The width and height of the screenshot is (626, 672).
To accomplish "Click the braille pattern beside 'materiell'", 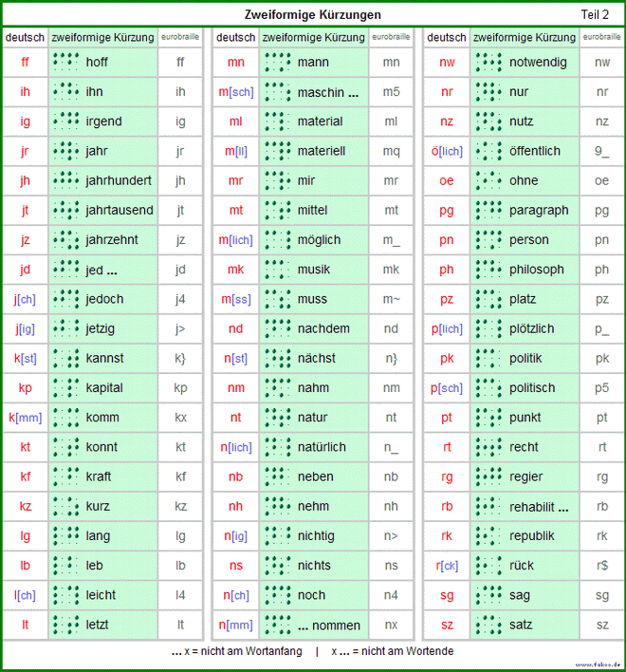I will pos(278,151).
